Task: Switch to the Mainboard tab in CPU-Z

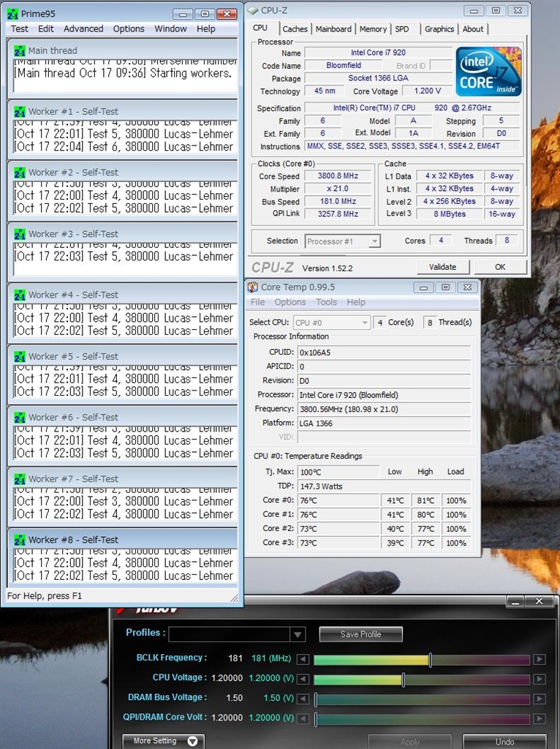Action: 333,29
